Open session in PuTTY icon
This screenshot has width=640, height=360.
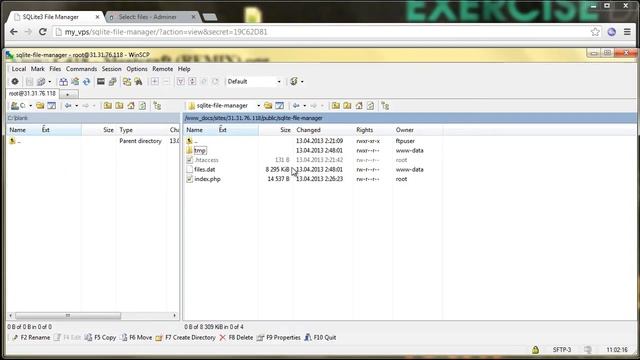click(x=113, y=82)
